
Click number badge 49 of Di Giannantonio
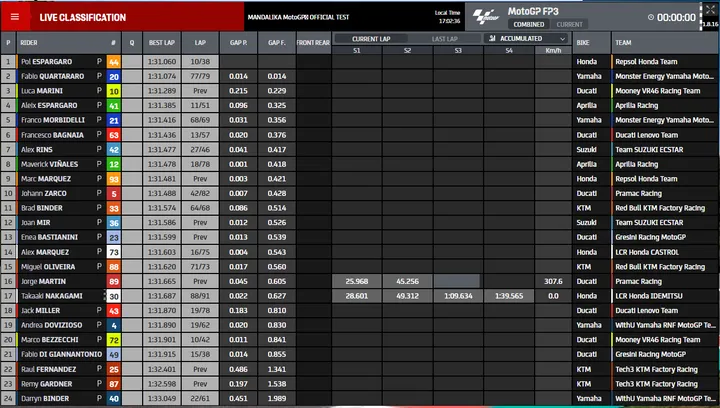(x=113, y=354)
